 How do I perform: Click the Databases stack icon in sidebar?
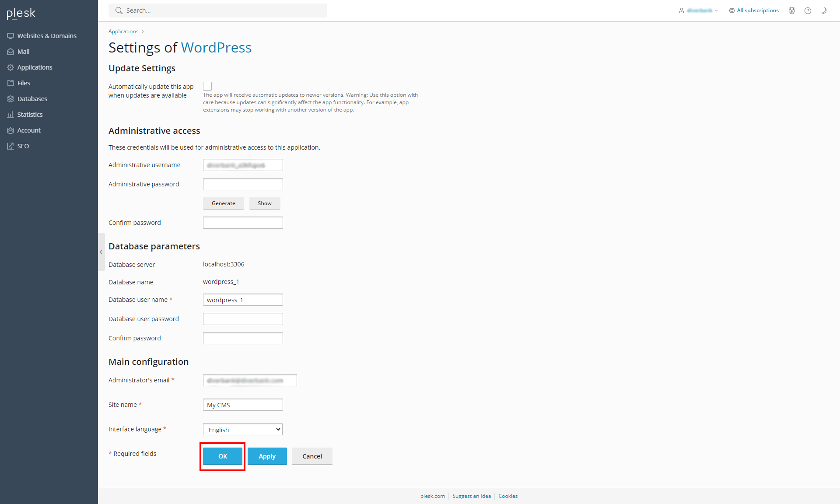click(10, 99)
